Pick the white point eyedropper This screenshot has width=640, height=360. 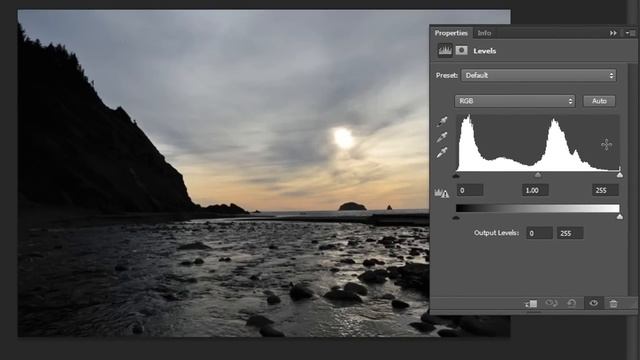[x=442, y=153]
